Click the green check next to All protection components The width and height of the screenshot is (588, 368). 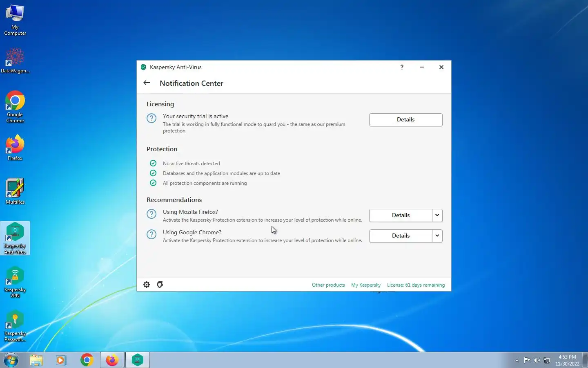coord(153,183)
